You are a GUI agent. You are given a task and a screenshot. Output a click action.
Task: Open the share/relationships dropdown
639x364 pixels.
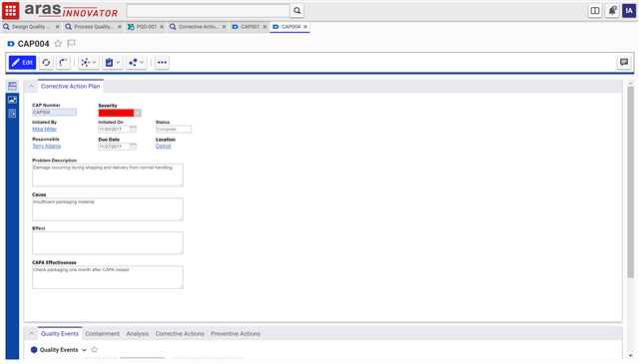tap(137, 62)
